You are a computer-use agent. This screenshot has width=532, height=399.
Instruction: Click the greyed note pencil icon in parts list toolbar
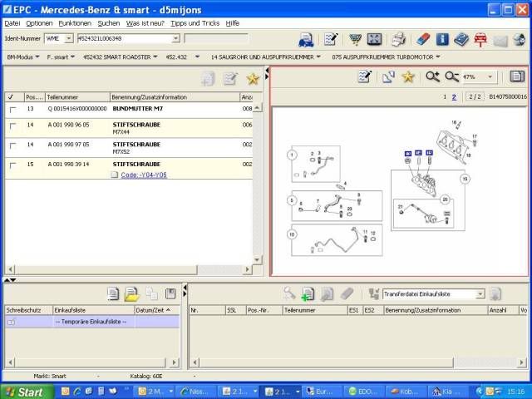(230, 79)
